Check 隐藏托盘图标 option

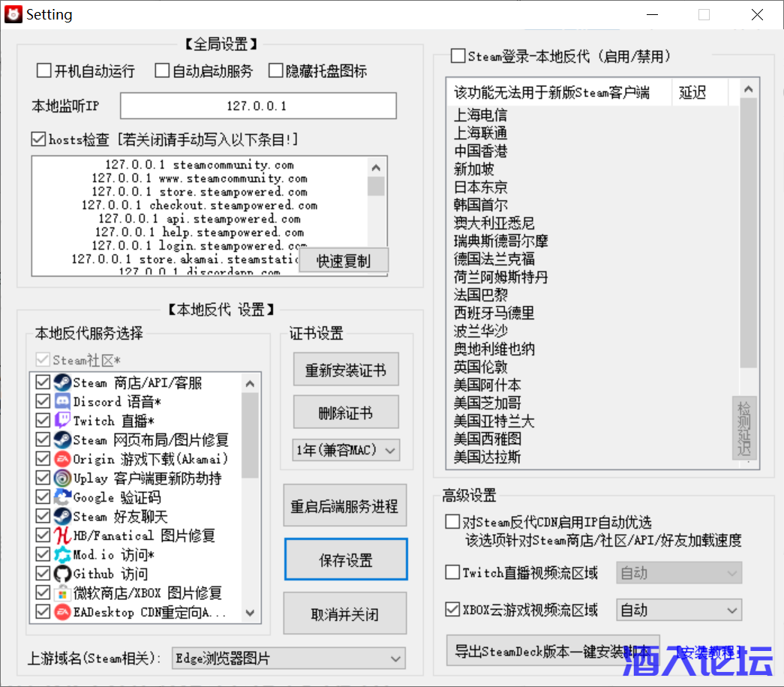tap(275, 70)
